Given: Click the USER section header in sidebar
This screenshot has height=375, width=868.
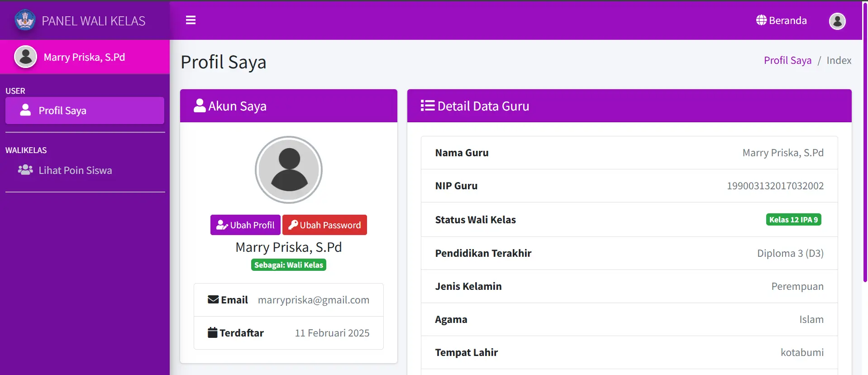Looking at the screenshot, I should pyautogui.click(x=15, y=91).
